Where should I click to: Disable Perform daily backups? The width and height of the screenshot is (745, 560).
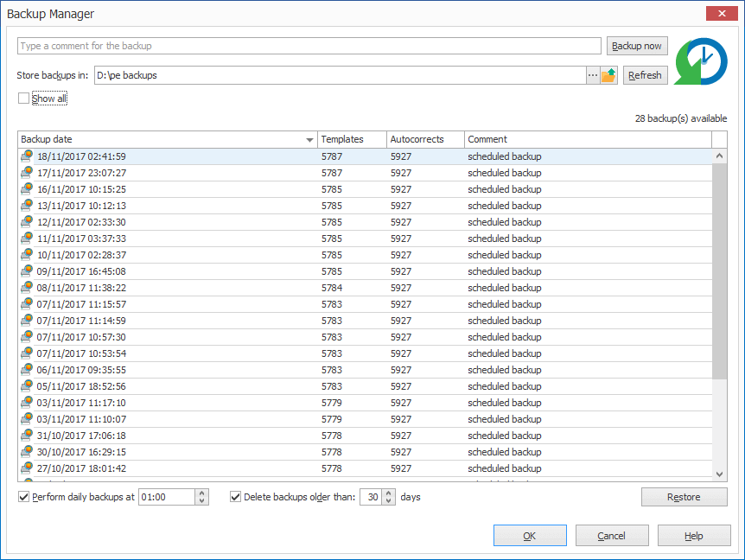pyautogui.click(x=22, y=497)
